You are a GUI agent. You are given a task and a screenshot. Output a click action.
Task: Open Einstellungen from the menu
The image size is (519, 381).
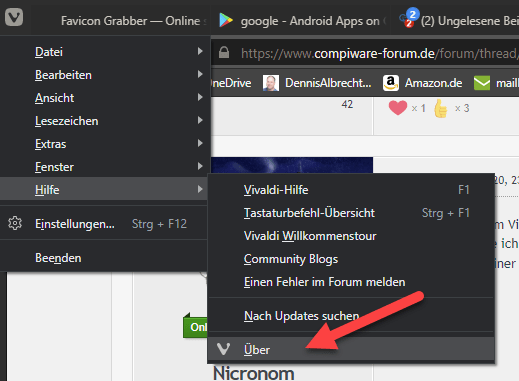[x=104, y=224]
